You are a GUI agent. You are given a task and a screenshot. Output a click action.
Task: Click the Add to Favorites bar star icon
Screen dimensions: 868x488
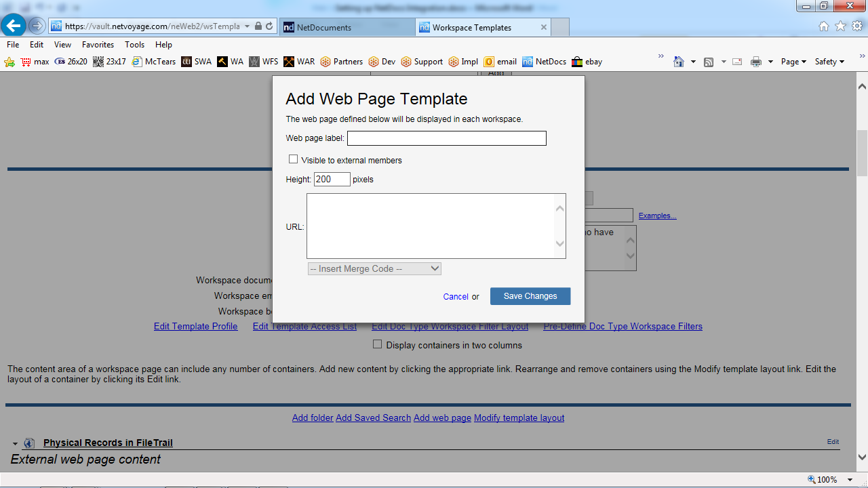pos(9,62)
